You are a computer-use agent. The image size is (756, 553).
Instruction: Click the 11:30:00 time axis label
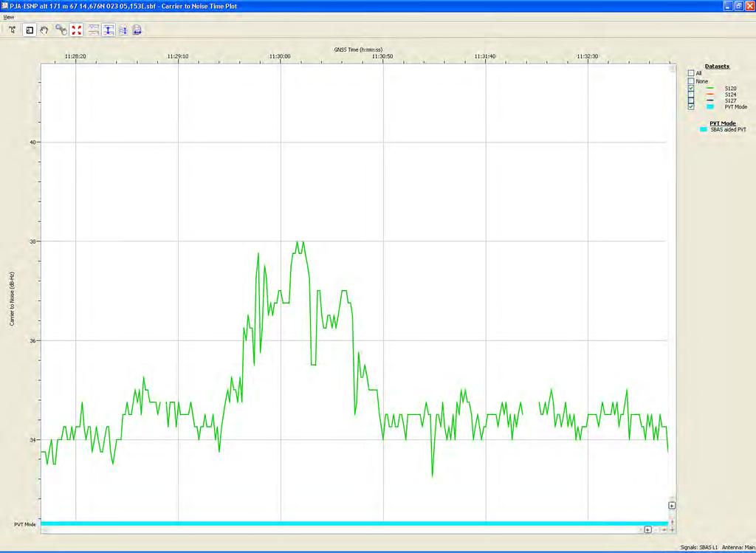point(280,56)
